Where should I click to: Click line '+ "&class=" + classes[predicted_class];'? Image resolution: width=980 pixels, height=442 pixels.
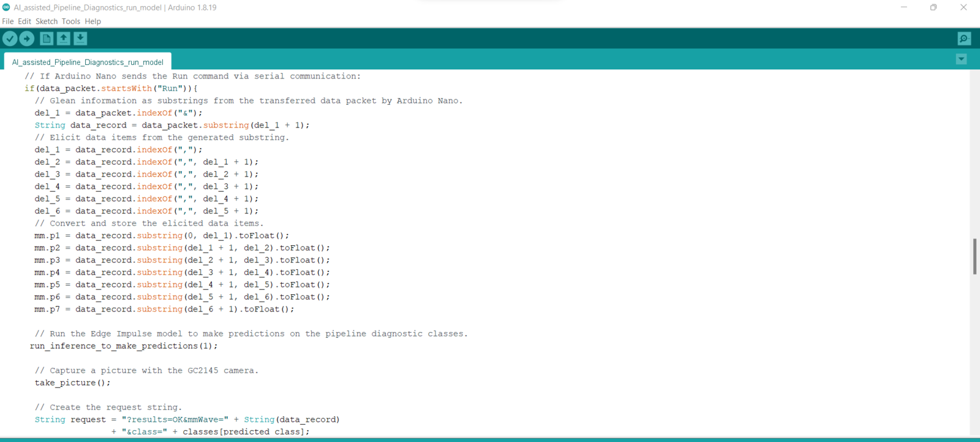pyautogui.click(x=210, y=432)
